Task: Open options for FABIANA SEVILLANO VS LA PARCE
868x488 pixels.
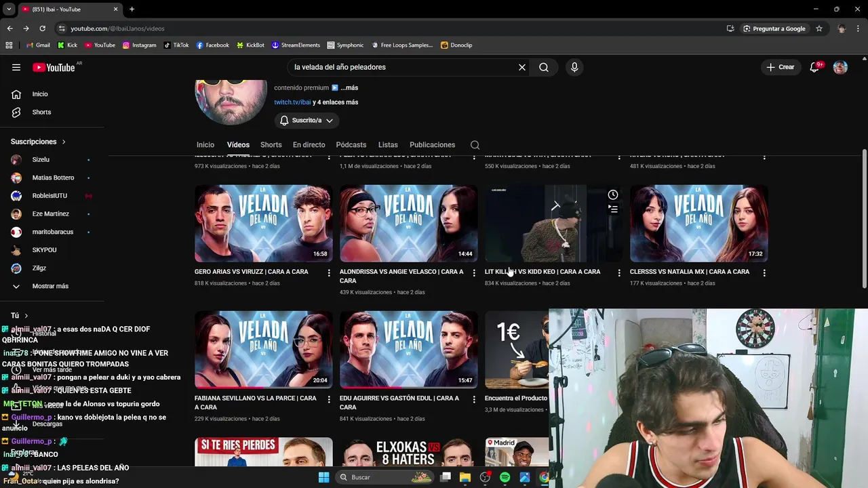Action: [329, 399]
